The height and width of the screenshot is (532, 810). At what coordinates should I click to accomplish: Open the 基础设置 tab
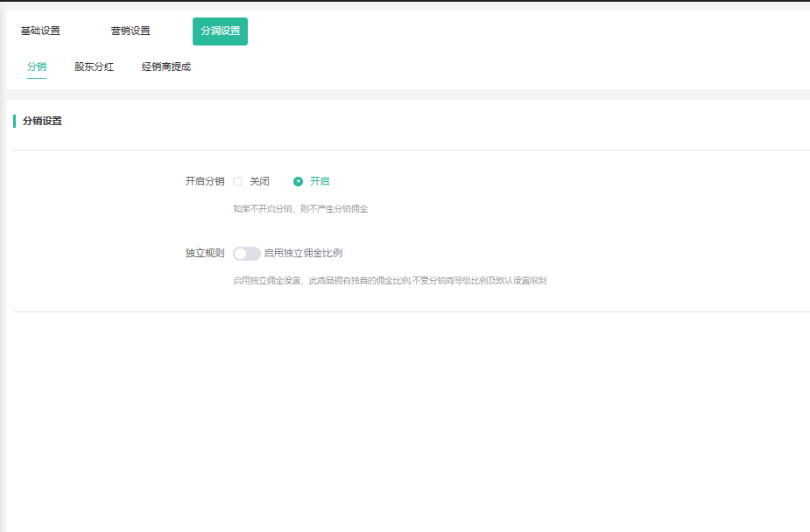40,31
